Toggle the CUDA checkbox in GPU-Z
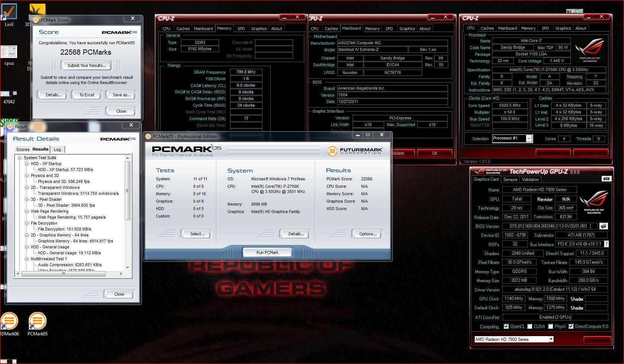 [x=529, y=326]
